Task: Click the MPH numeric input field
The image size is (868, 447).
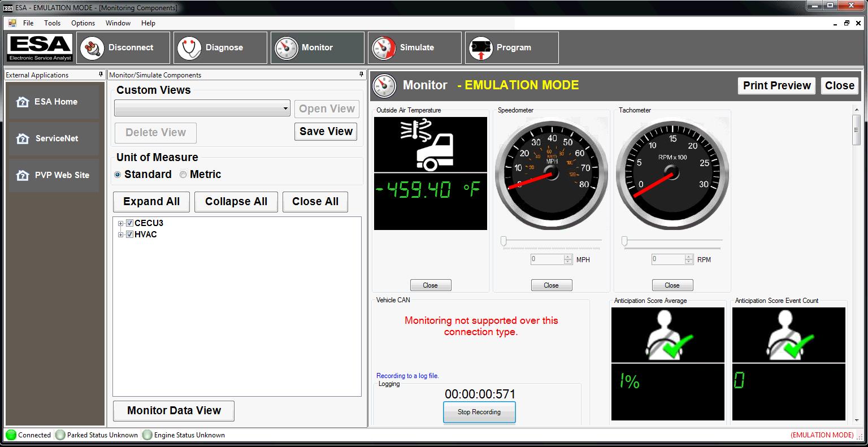Action: (548, 259)
